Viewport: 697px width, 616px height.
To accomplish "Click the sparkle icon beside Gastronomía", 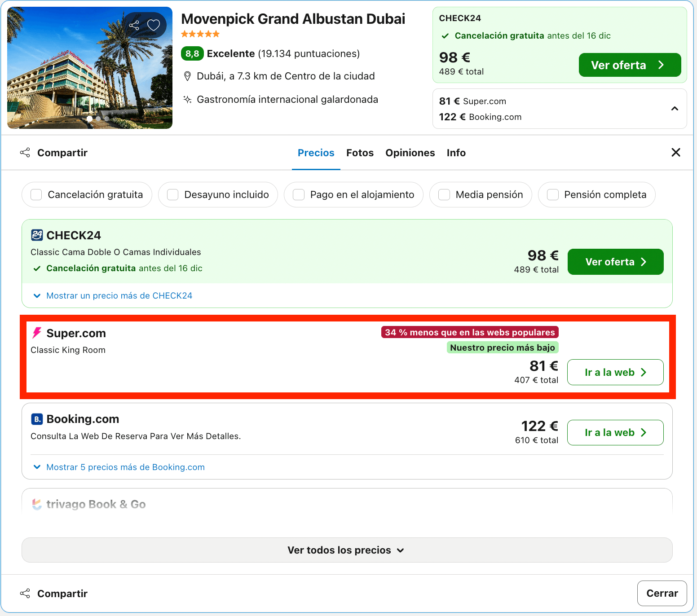I will point(188,99).
